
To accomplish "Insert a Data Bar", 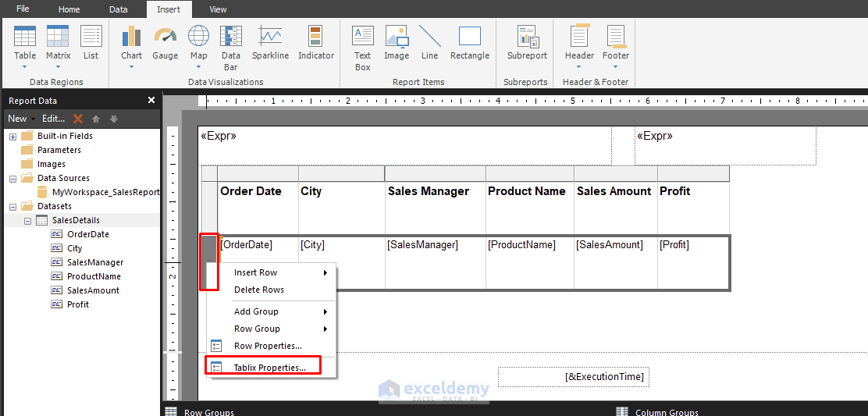I will (x=231, y=47).
